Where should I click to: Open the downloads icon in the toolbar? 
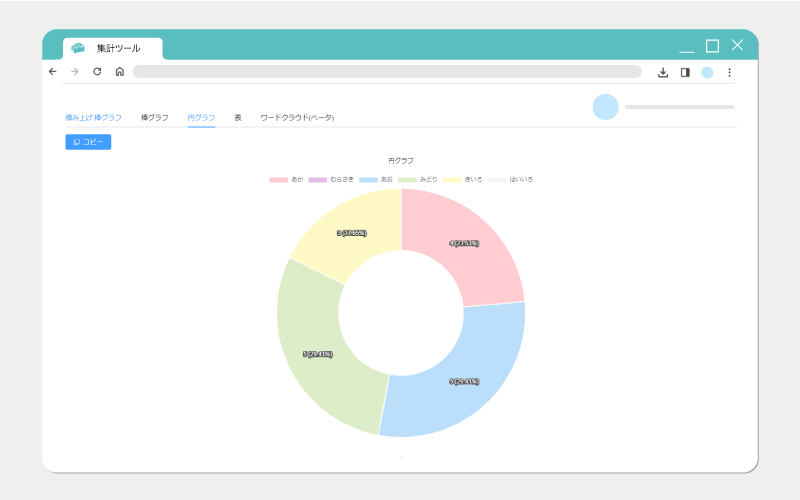[x=663, y=72]
